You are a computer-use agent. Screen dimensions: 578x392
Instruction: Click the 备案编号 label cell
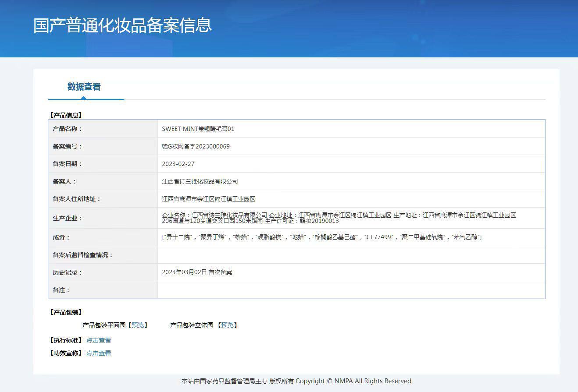tap(103, 146)
